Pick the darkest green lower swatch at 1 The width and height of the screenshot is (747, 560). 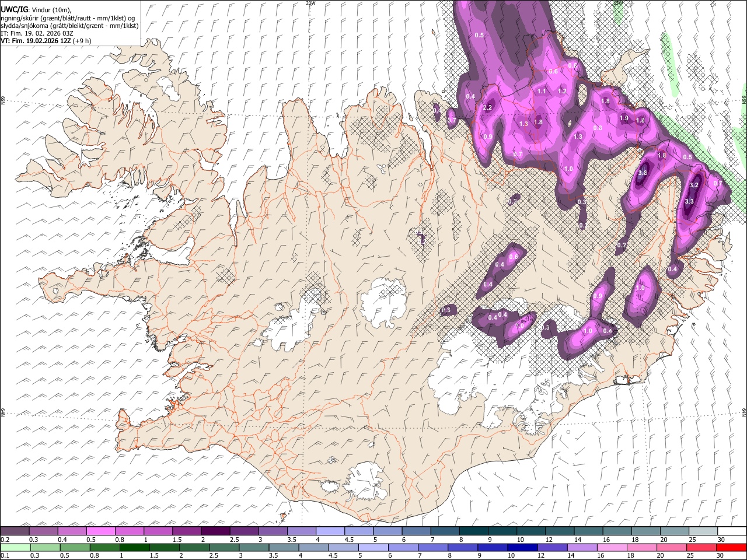click(x=134, y=547)
